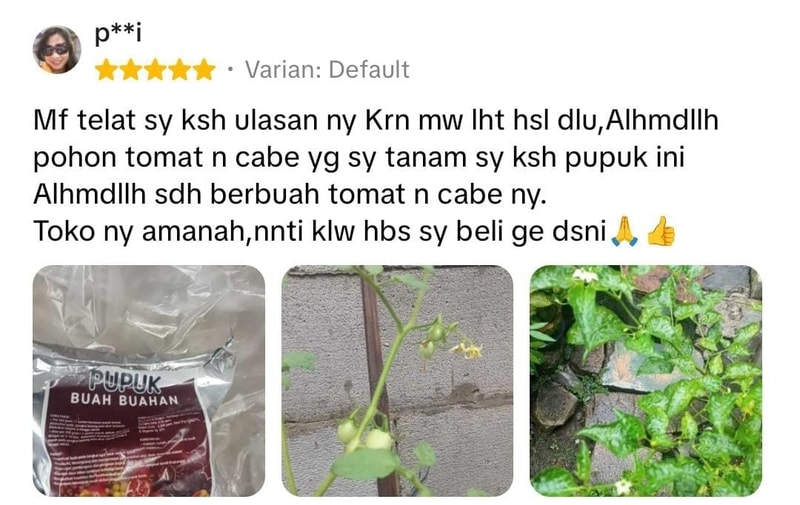
Task: Click the yellow tomato flower in photo
Action: [x=466, y=349]
